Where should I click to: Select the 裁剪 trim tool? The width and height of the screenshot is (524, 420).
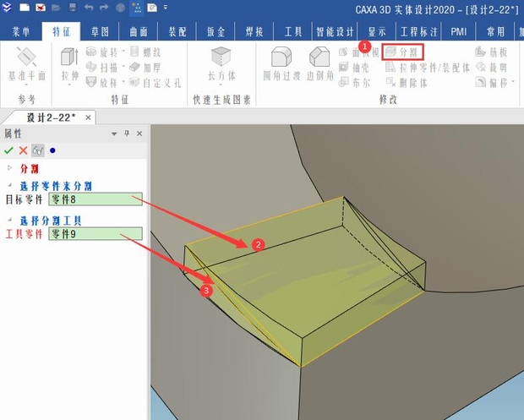click(492, 68)
